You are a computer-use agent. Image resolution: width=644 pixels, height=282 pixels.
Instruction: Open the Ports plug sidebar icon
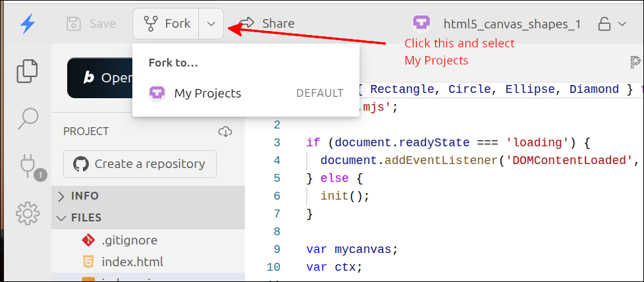[27, 165]
